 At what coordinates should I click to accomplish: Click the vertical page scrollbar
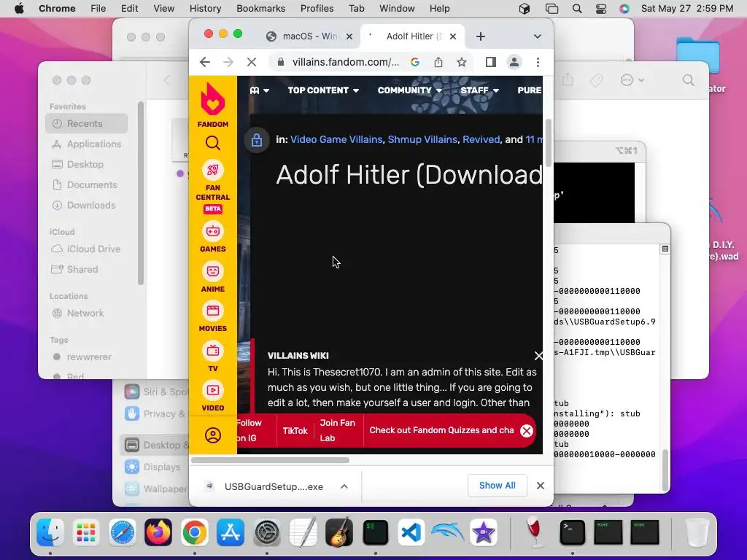pyautogui.click(x=549, y=142)
